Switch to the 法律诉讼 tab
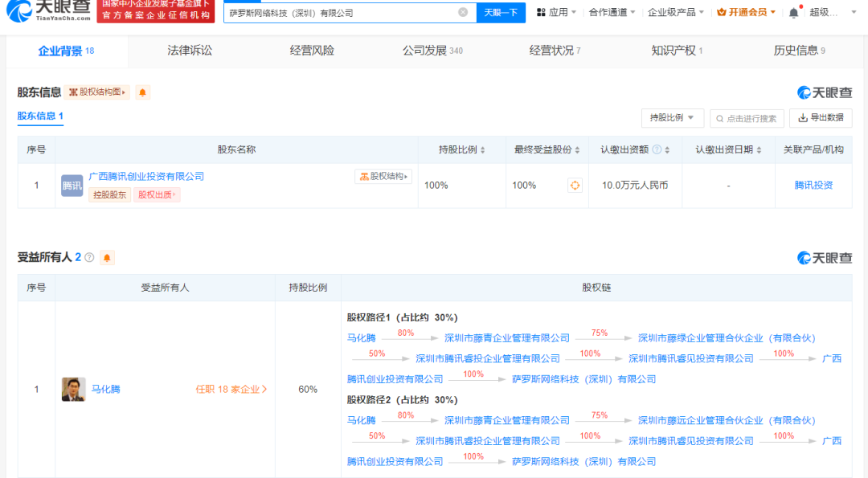The image size is (868, 478). pyautogui.click(x=190, y=51)
